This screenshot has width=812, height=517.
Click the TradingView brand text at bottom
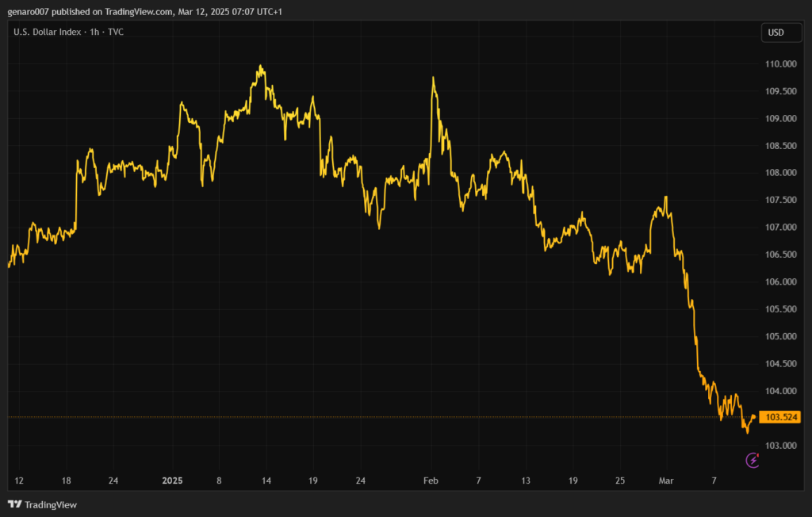click(x=51, y=504)
